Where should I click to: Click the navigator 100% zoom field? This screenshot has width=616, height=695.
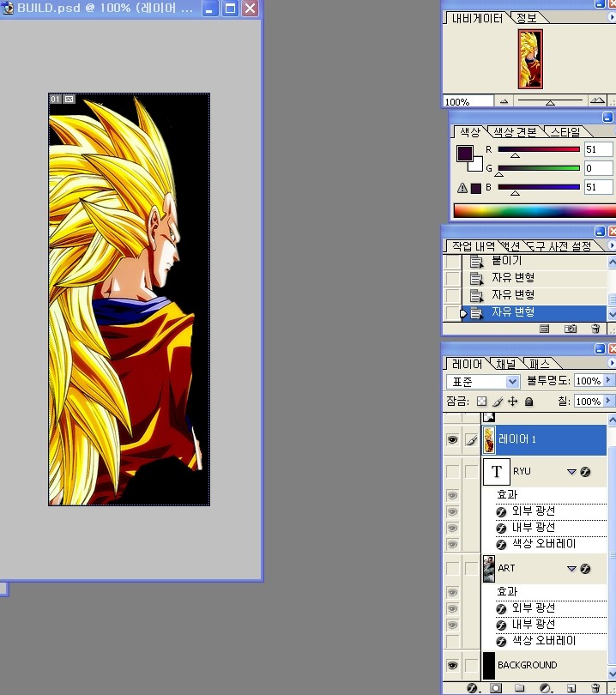pyautogui.click(x=468, y=101)
